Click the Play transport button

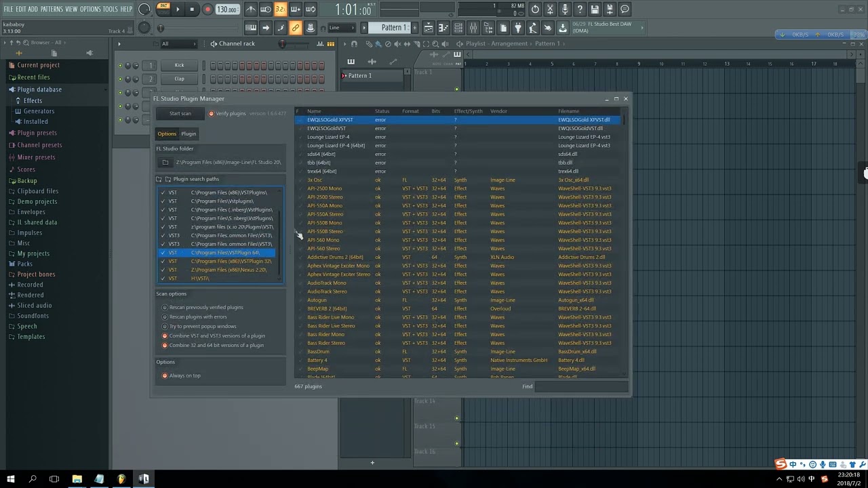click(178, 9)
